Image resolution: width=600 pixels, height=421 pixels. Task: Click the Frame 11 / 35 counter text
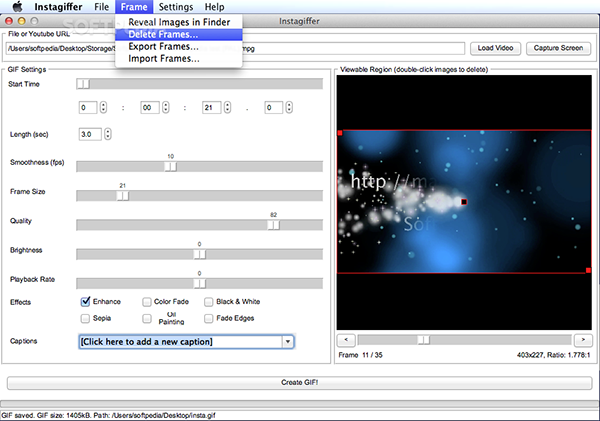click(x=360, y=355)
